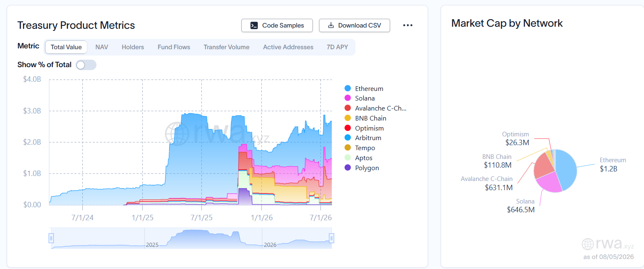Open the 7D APY metric tab
Viewport: 644px width, 269px height.
point(337,47)
